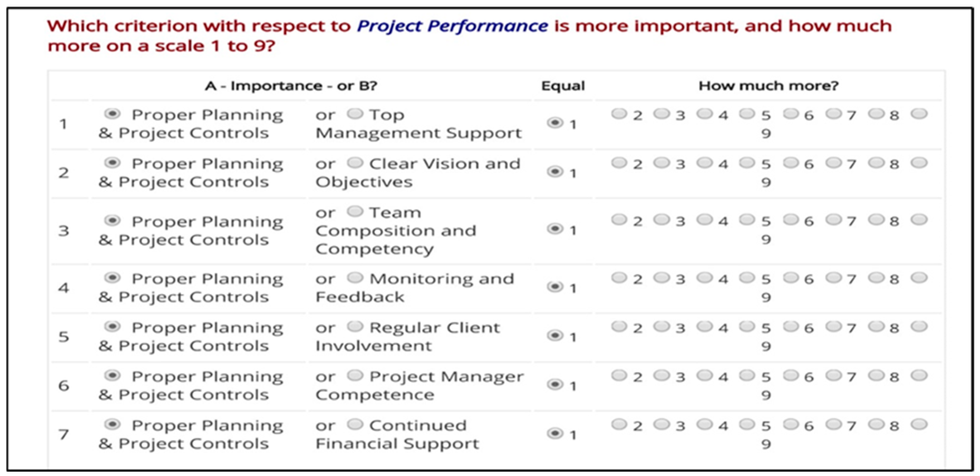This screenshot has width=980, height=476.
Task: Pick Continued Financial Support option
Action: [x=355, y=424]
